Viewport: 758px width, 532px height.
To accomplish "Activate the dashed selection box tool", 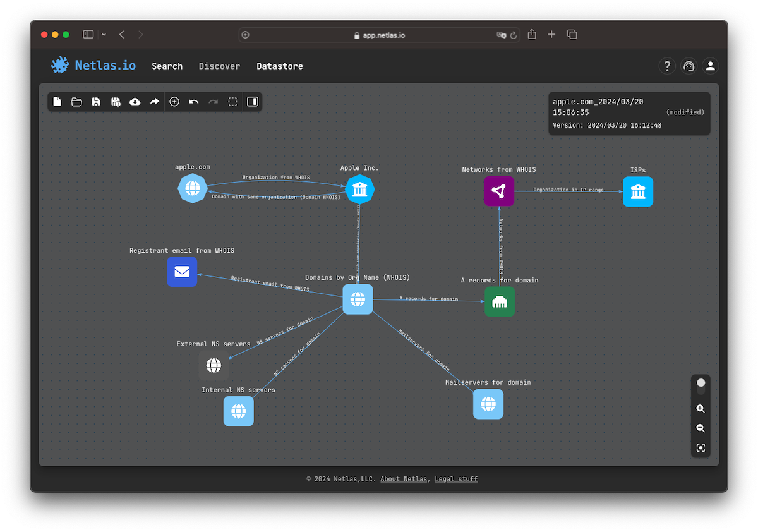I will point(232,102).
